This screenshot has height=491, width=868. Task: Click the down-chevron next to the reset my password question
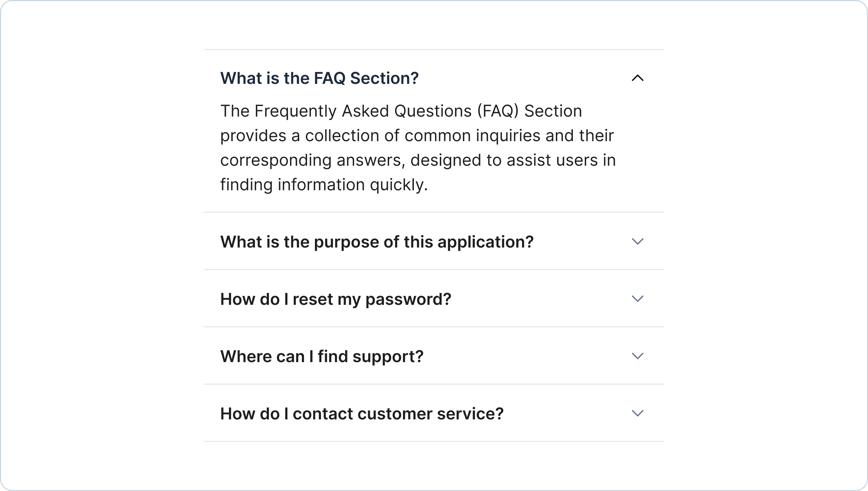(x=637, y=299)
